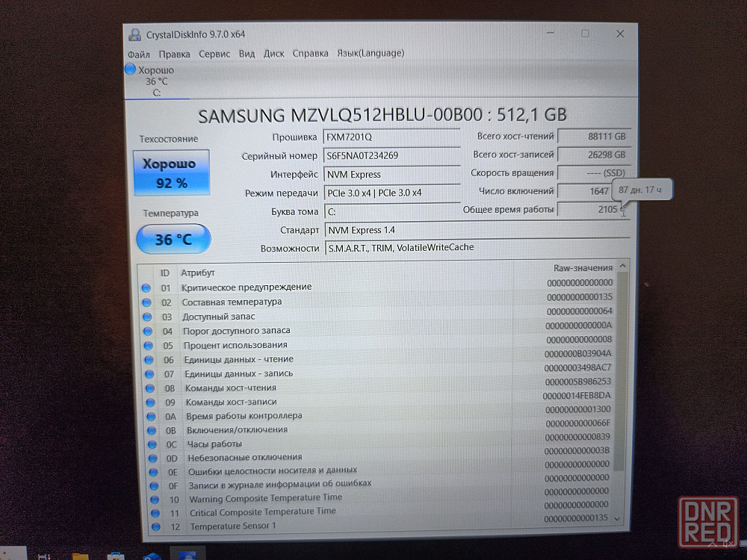
Task: Click raw value 00000000000064 of Доступный запас
Action: click(x=580, y=311)
